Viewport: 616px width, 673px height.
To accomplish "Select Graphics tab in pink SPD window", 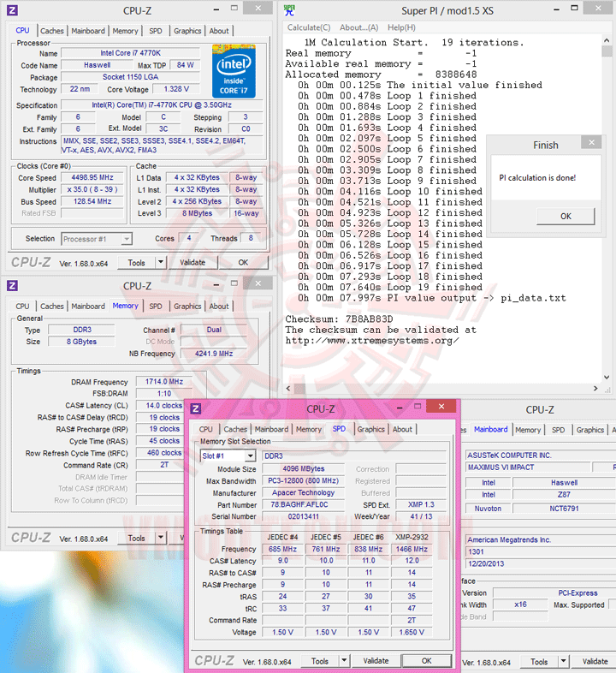I will tap(370, 429).
